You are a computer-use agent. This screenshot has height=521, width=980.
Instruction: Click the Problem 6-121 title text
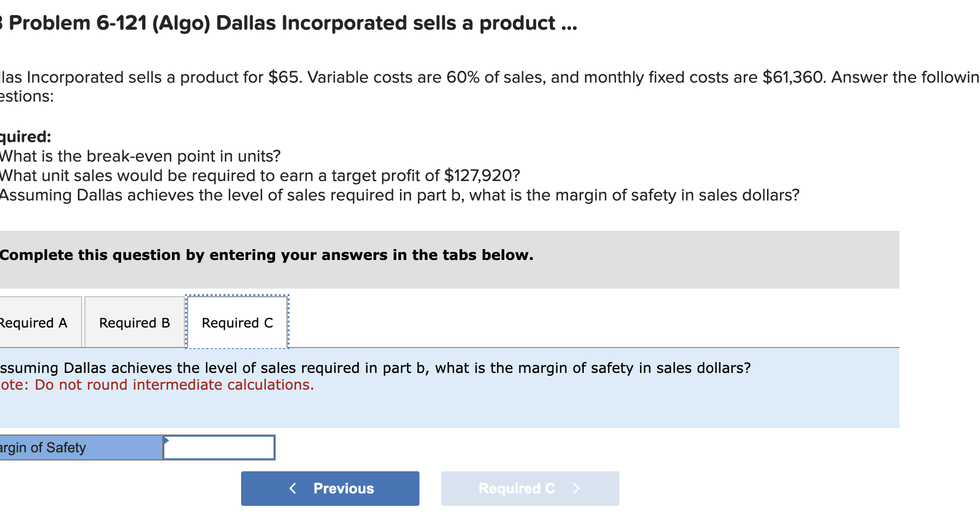(x=286, y=23)
